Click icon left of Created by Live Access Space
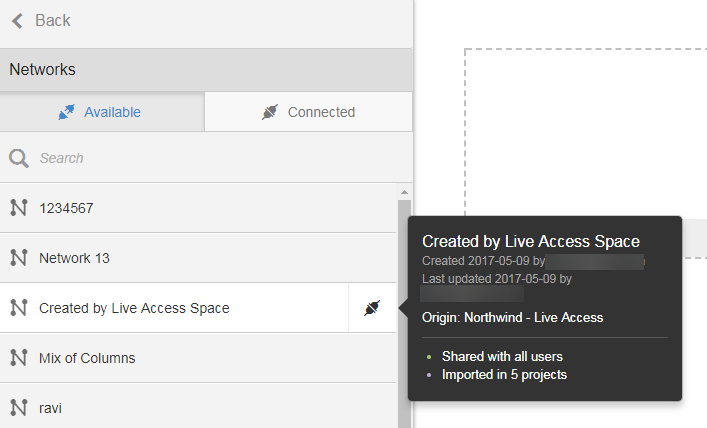Screen dimensions: 707x428 [x=18, y=308]
